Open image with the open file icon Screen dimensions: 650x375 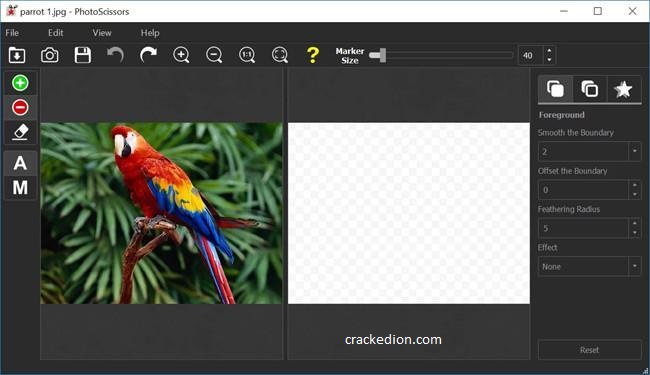point(17,55)
